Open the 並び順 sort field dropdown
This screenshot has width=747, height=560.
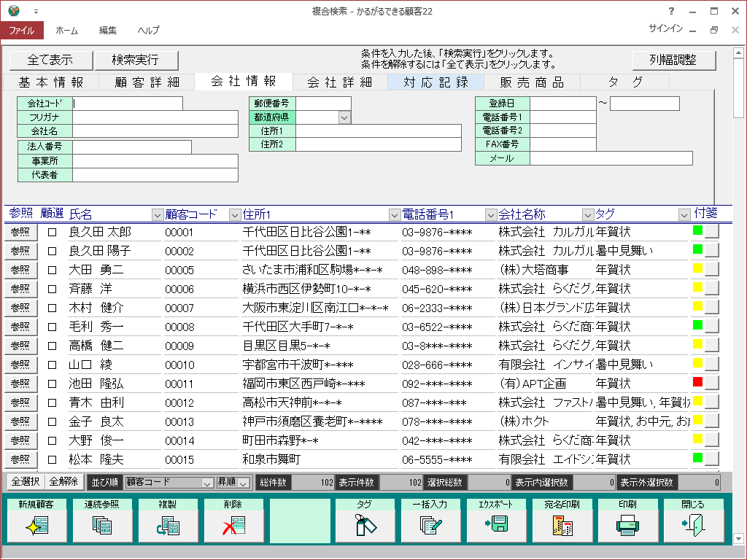pos(206,483)
